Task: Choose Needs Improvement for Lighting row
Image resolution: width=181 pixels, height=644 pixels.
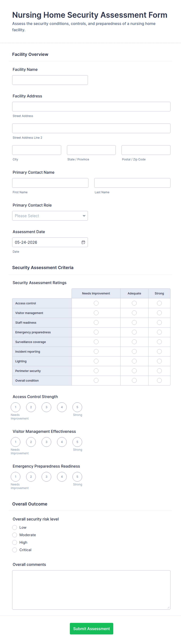Action: 96,361
